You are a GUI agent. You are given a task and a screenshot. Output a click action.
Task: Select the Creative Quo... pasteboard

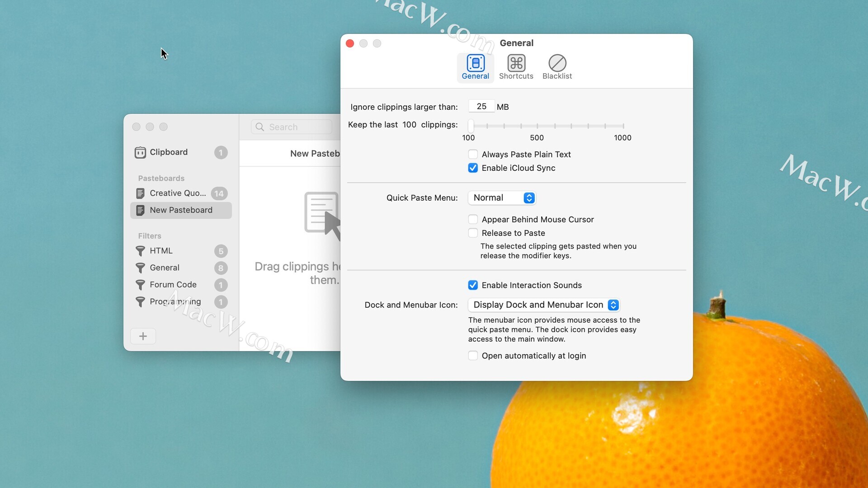coord(181,193)
